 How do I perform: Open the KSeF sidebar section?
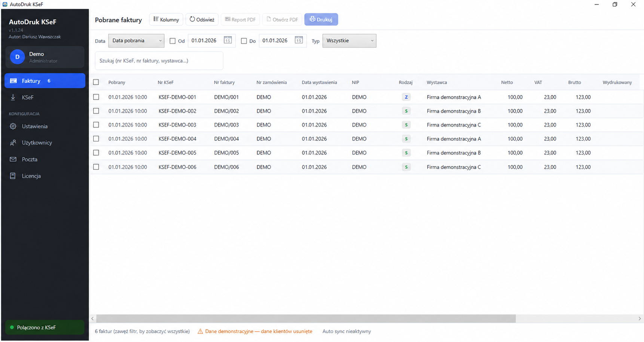[x=45, y=97]
